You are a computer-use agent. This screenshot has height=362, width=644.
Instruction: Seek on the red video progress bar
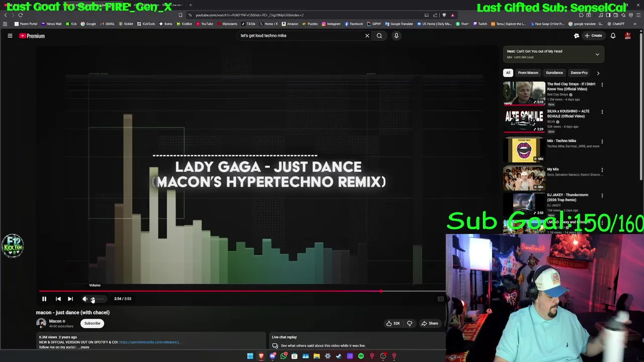point(242,291)
